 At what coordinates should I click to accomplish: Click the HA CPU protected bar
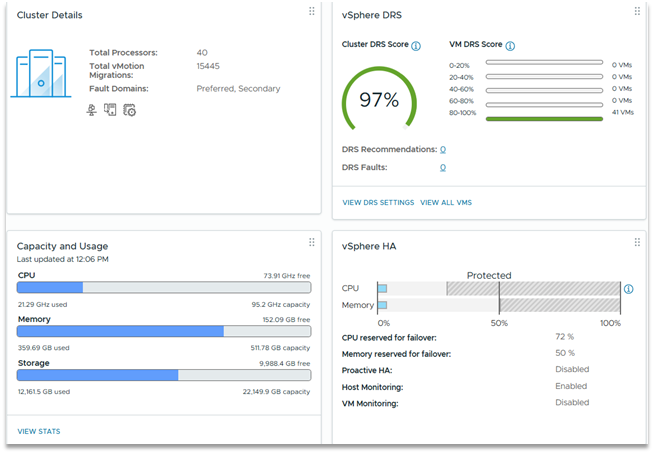tap(499, 288)
